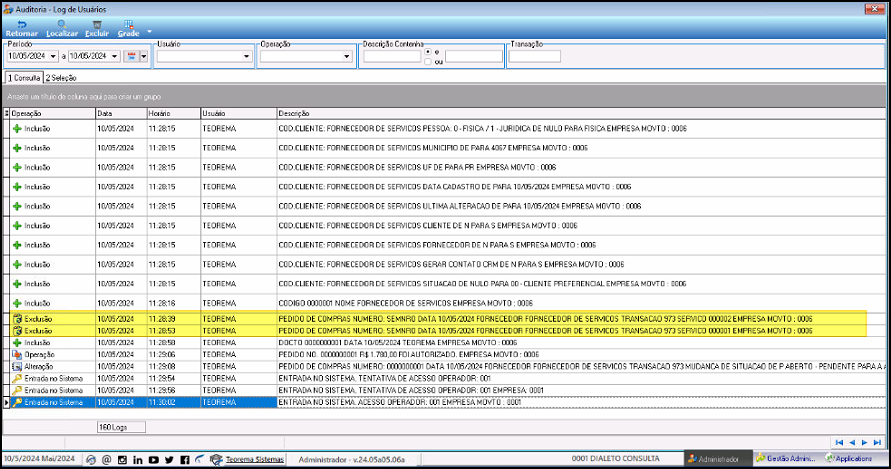Click key icon on 11:29:54 Entrada no Sistema row
The image size is (891, 469).
[17, 379]
